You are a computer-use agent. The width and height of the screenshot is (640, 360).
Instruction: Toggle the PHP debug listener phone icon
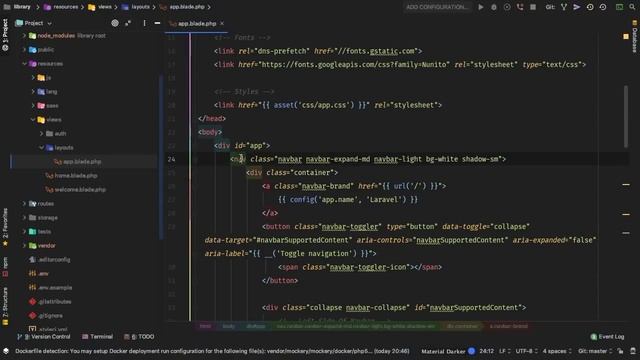point(520,7)
